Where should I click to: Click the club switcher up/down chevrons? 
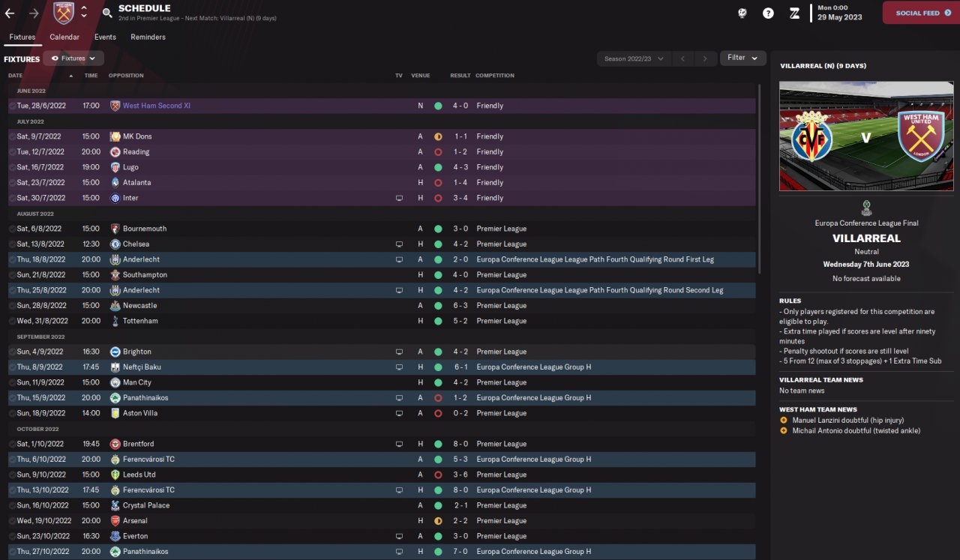pyautogui.click(x=84, y=13)
